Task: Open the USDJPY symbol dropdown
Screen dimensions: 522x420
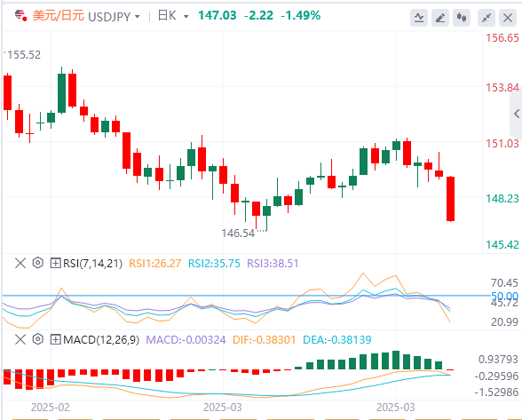Action: [x=137, y=16]
